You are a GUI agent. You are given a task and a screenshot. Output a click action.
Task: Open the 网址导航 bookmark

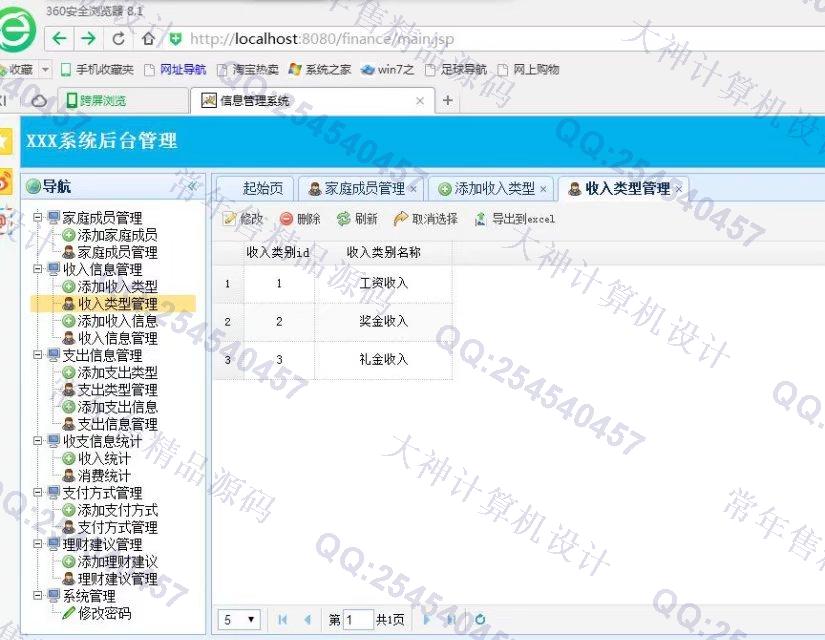tap(175, 69)
